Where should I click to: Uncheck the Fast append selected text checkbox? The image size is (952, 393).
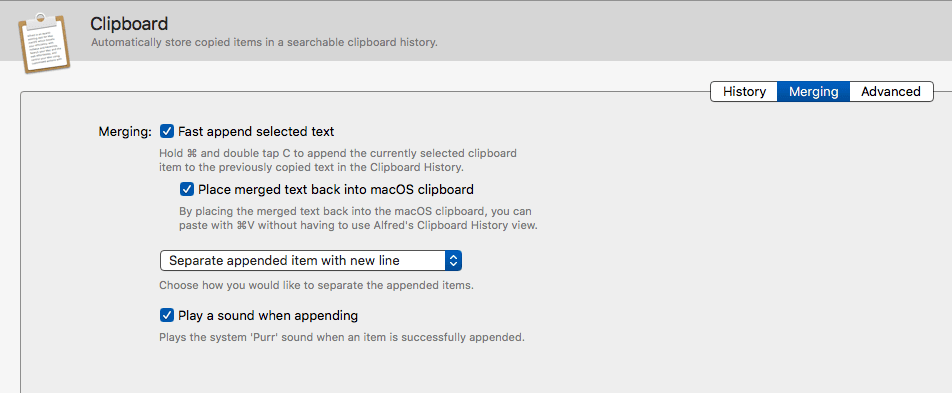click(167, 131)
